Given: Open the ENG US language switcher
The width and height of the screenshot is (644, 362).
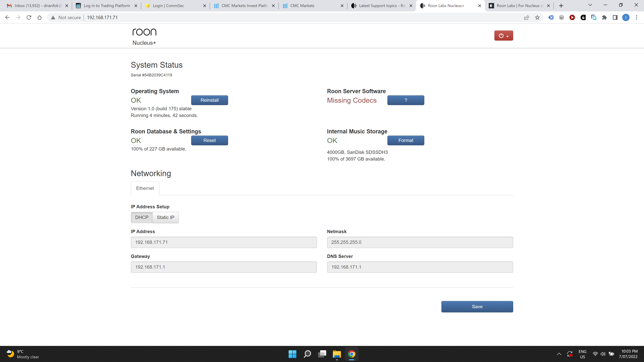Looking at the screenshot, I should coord(582,354).
